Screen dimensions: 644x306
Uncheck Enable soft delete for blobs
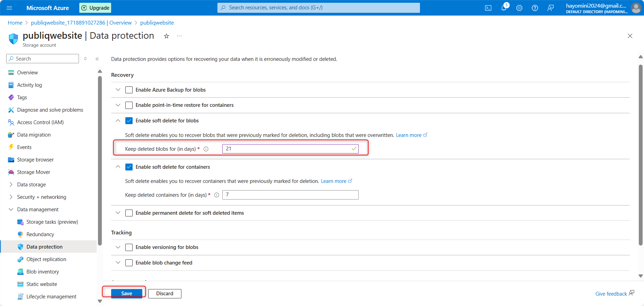click(x=129, y=121)
